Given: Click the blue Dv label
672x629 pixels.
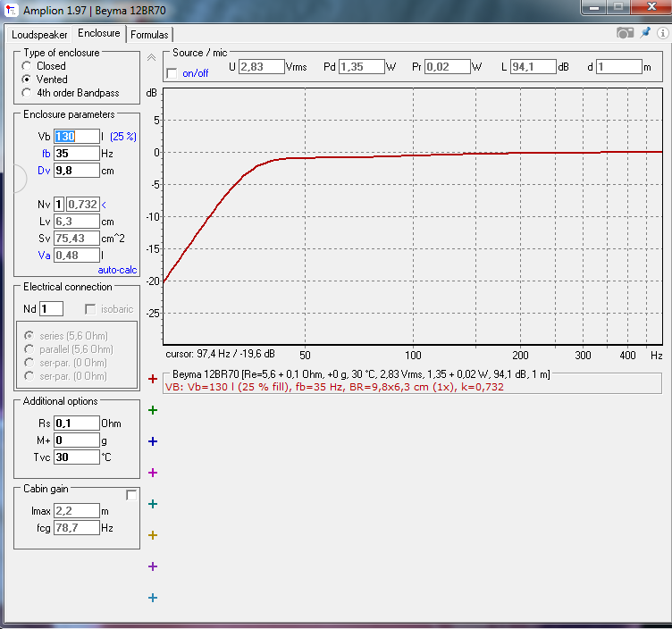Looking at the screenshot, I should [44, 171].
